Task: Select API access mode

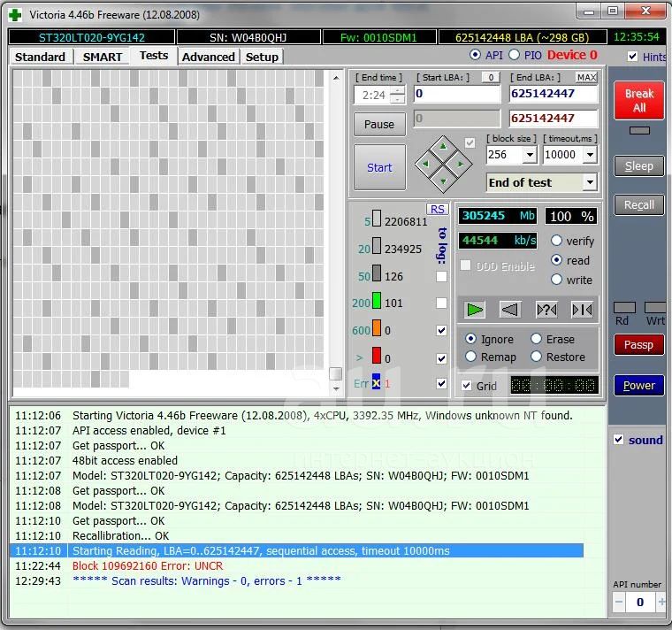Action: 475,55
